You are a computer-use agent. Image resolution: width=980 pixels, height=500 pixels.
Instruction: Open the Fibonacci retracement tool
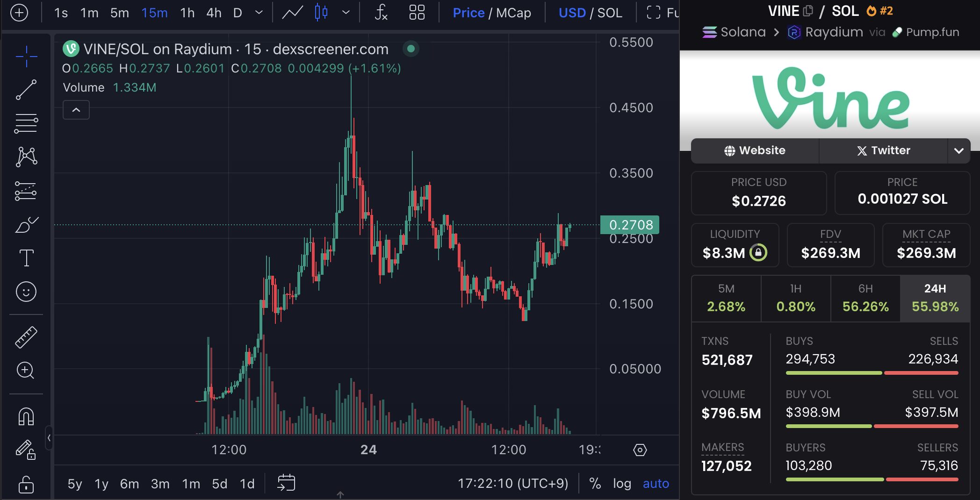pos(26,123)
